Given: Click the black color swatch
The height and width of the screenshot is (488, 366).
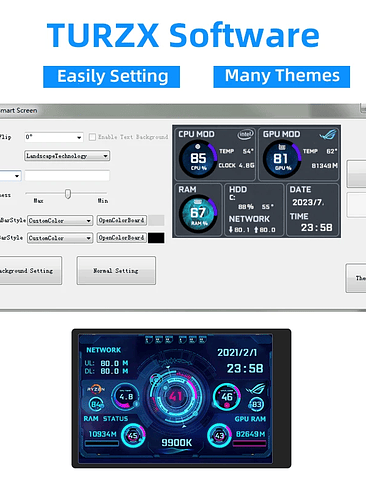Looking at the screenshot, I should coord(156,238).
